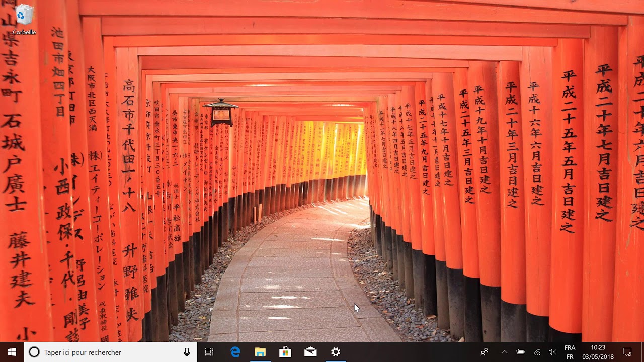
Task: Open the Microsoft Store from the taskbar
Action: pos(285,352)
